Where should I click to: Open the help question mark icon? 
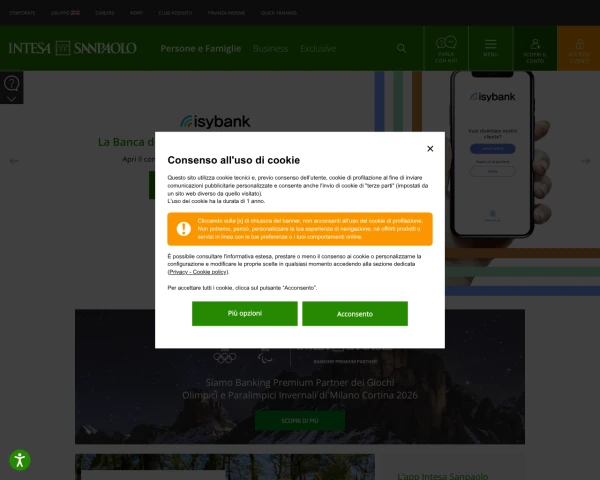click(11, 83)
